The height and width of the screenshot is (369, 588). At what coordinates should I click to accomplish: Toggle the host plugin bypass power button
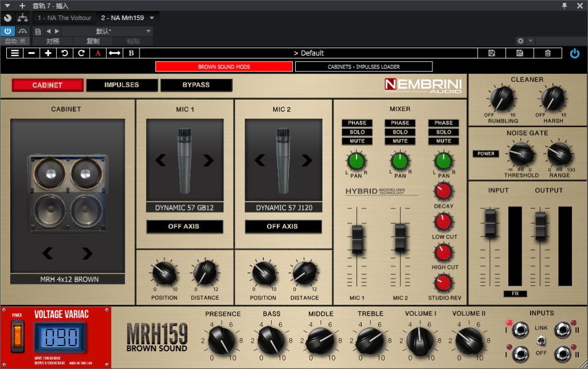tap(7, 31)
